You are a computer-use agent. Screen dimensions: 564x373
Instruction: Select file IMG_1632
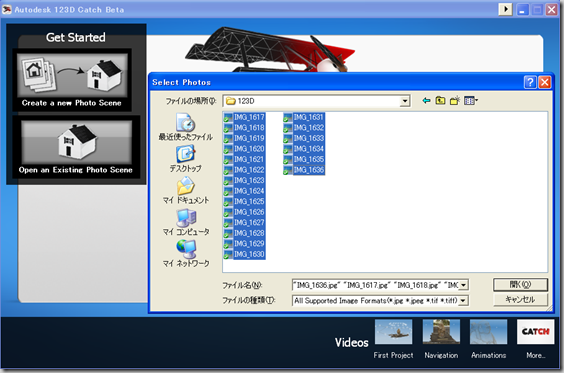pos(304,128)
